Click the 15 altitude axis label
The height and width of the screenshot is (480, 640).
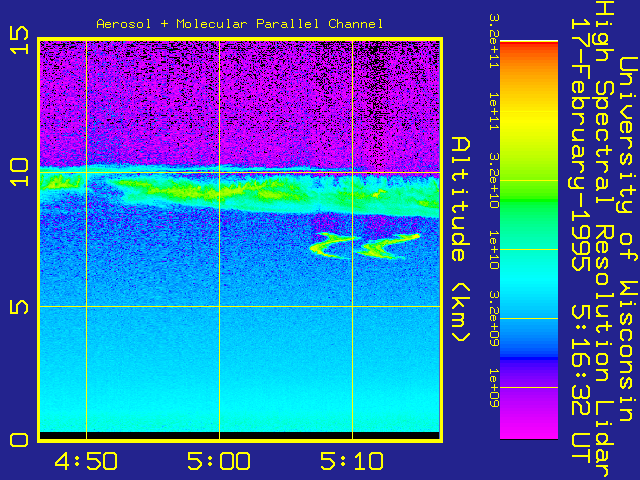coord(19,40)
